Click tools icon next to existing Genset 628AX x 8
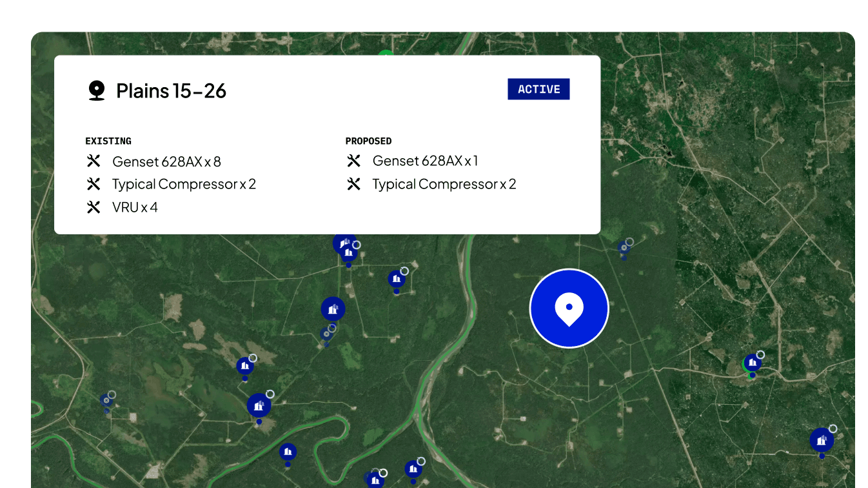Image resolution: width=868 pixels, height=488 pixels. click(94, 161)
